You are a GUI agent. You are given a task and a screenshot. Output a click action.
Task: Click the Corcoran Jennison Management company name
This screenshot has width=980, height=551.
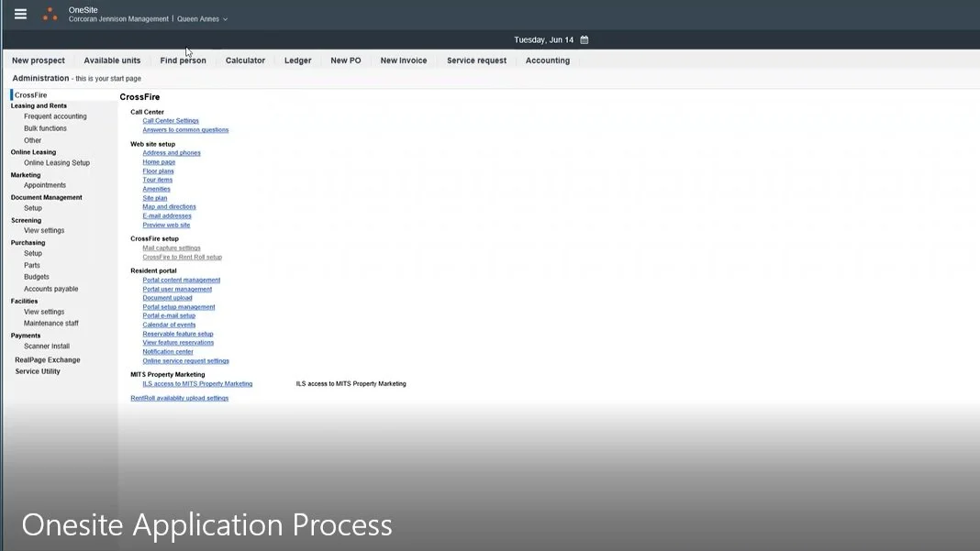point(118,19)
